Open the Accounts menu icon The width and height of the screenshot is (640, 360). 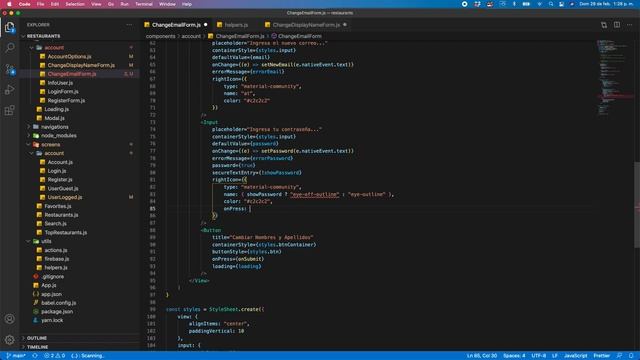click(x=9, y=319)
